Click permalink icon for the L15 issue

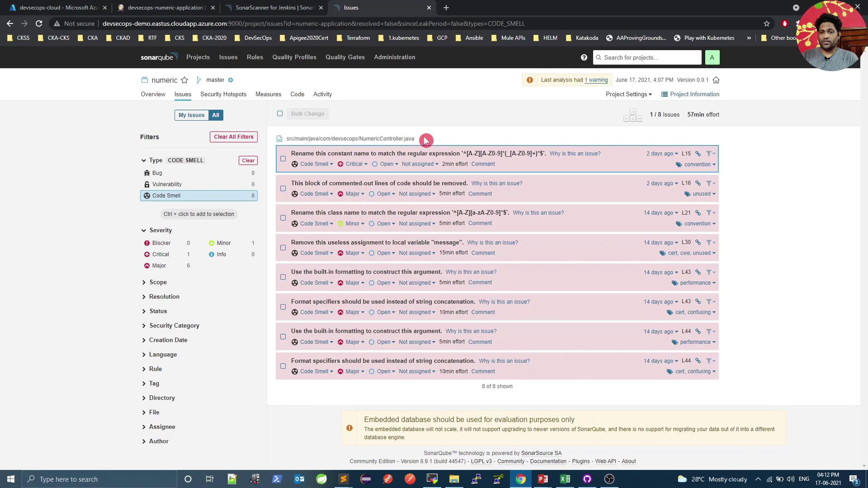698,154
